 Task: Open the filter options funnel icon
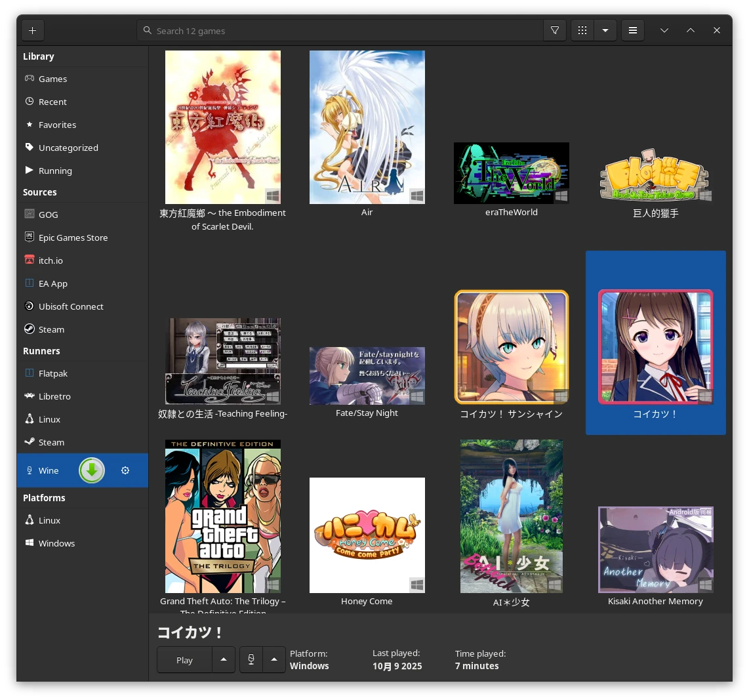coord(555,30)
